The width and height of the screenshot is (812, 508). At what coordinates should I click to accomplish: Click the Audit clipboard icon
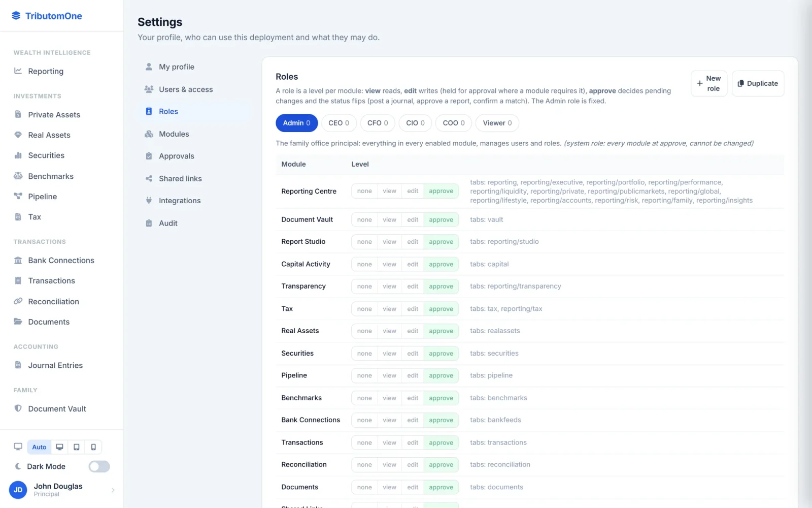pyautogui.click(x=149, y=223)
